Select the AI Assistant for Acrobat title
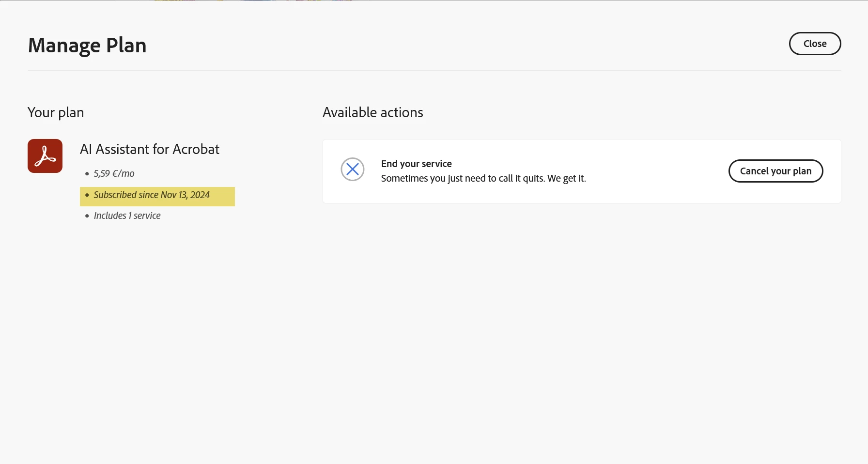Viewport: 868px width, 464px height. click(149, 149)
